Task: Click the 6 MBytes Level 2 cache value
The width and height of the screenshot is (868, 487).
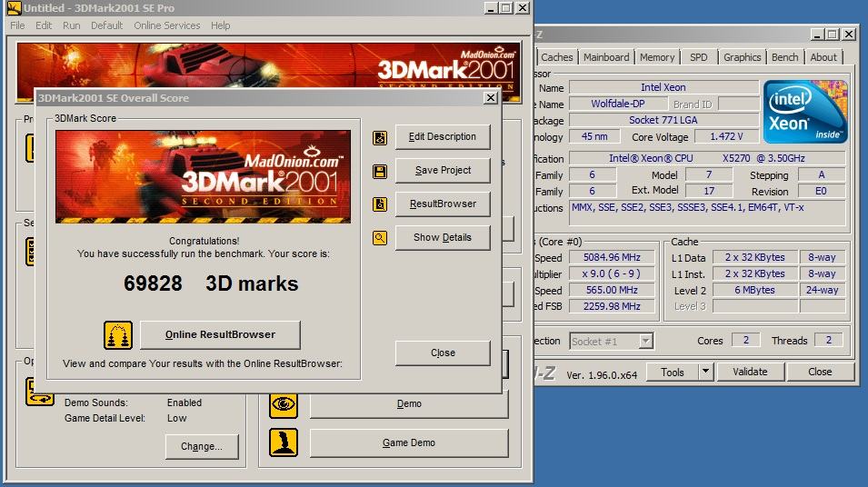Action: 755,290
